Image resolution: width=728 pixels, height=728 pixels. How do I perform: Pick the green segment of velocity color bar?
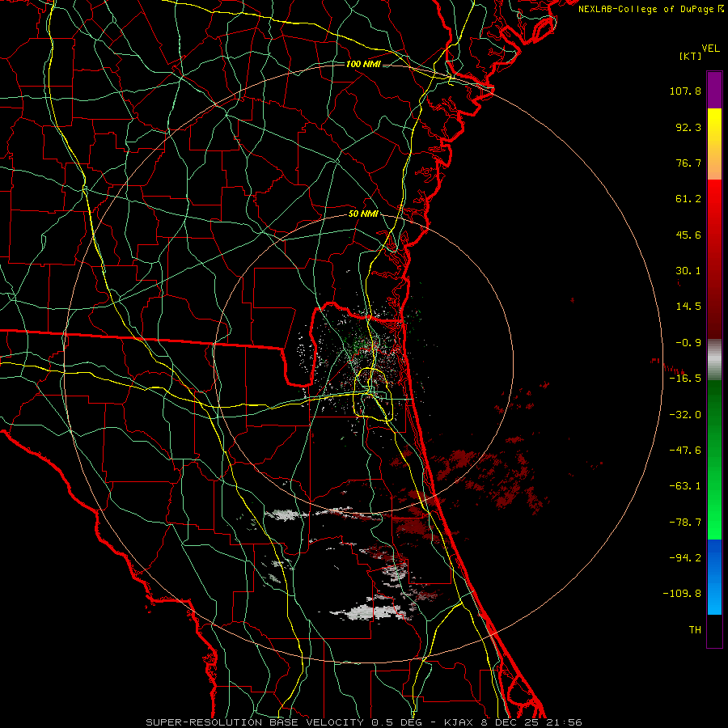tap(714, 459)
